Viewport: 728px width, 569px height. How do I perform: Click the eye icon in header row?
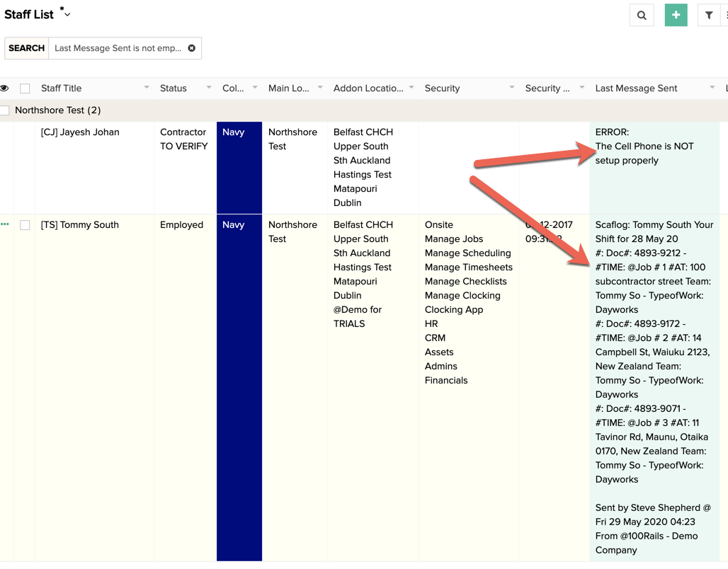point(5,88)
